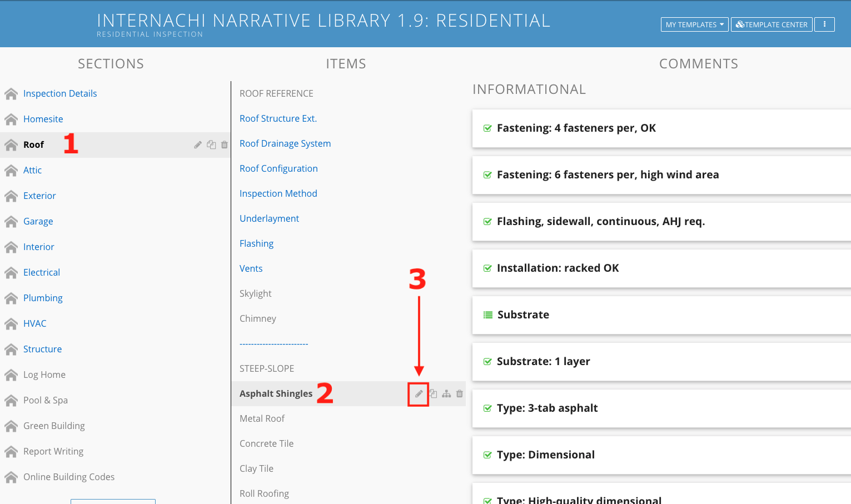Switch to the Attic section
Viewport: 851px width, 504px height.
click(32, 170)
